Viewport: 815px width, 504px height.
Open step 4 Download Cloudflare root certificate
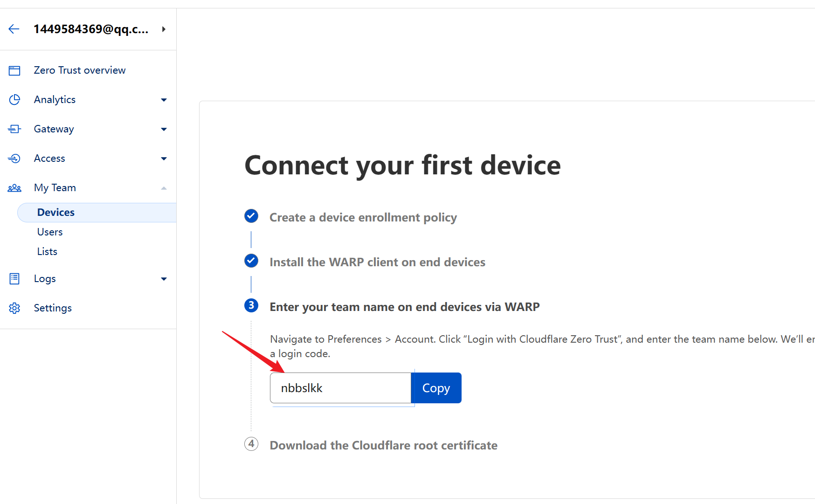coord(383,445)
